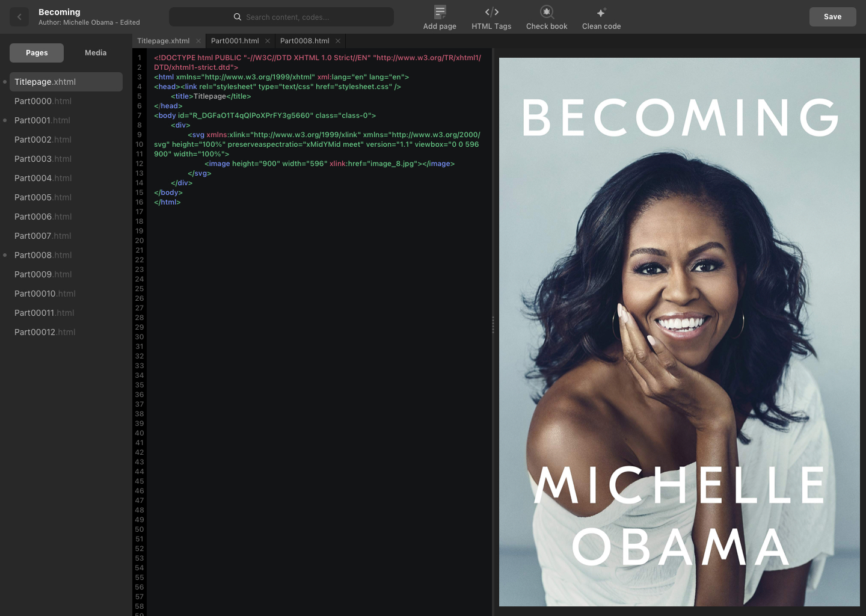Close the Part0008.html tab
Viewport: 866px width, 616px height.
[x=338, y=41]
